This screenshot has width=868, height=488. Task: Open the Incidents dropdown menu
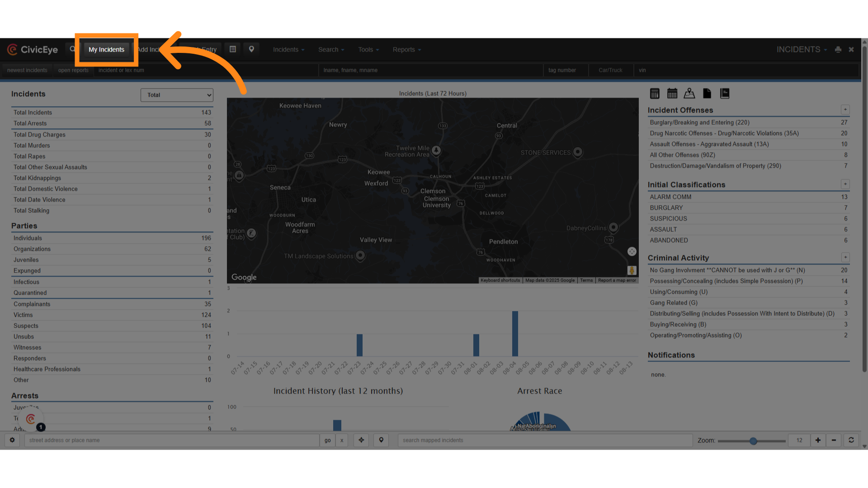point(288,50)
